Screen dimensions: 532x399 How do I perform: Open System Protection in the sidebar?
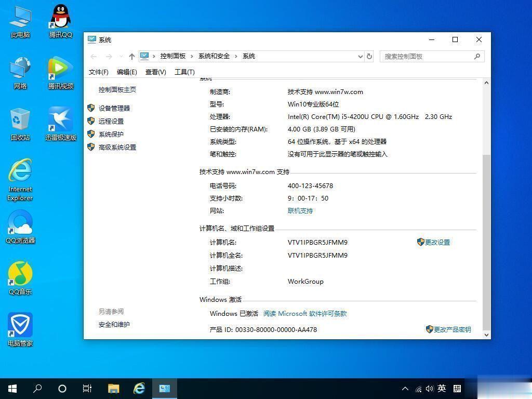tap(111, 134)
